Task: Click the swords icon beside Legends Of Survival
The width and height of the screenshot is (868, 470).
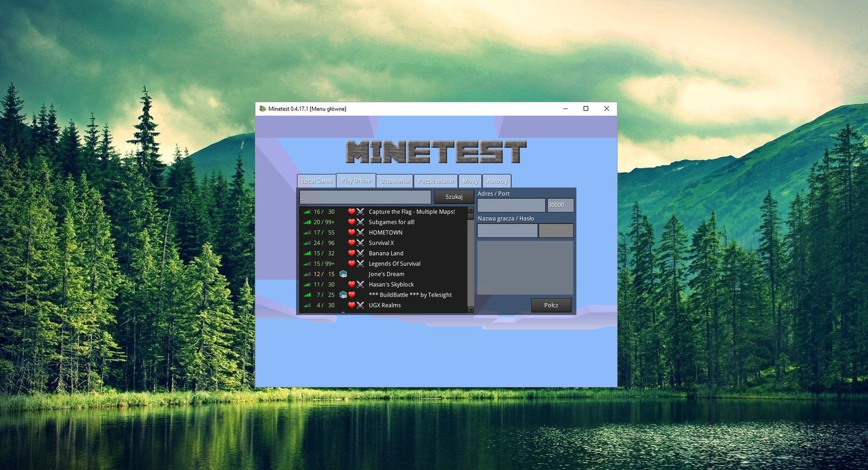Action: [x=360, y=263]
